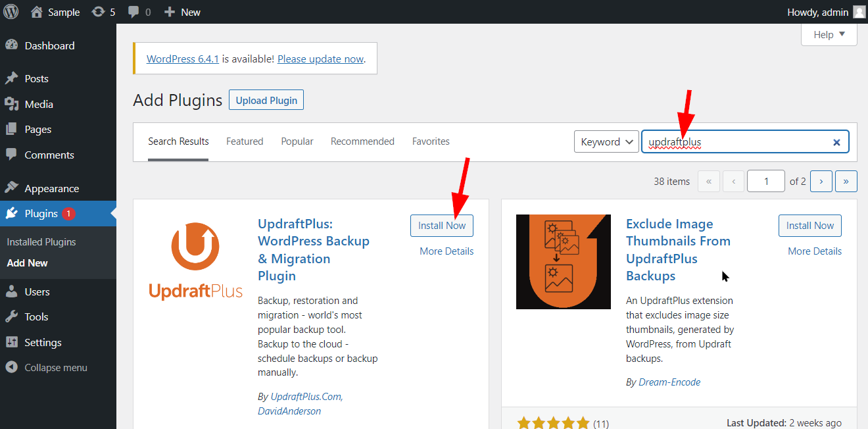Screen dimensions: 868x429
Task: Go to the next results page
Action: coord(821,181)
